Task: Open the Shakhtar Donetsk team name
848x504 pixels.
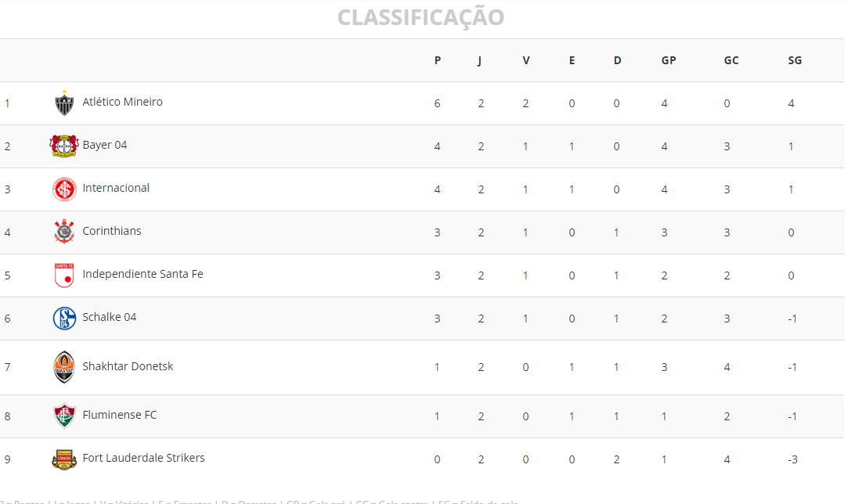Action: pos(128,366)
